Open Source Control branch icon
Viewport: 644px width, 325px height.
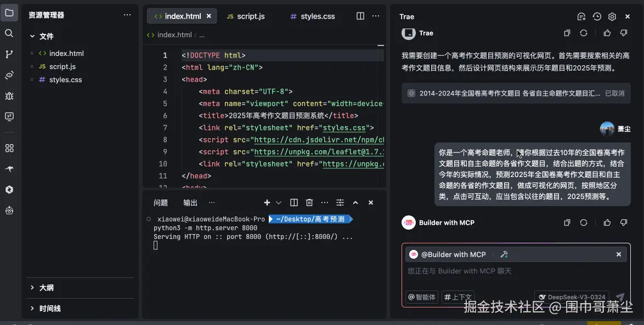[9, 54]
